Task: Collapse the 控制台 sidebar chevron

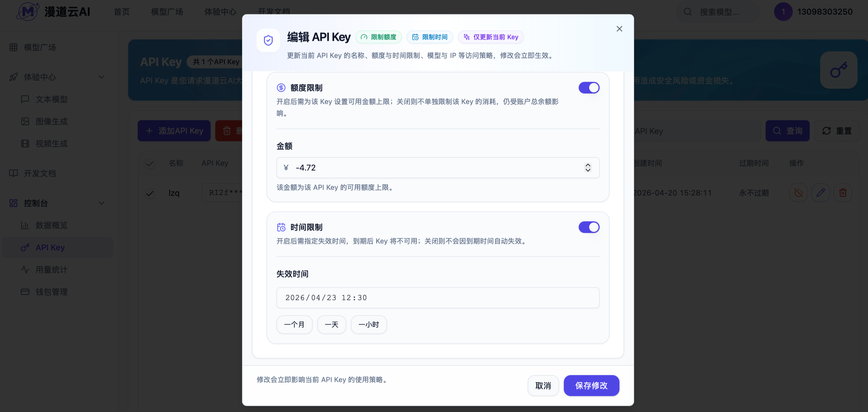Action: [101, 203]
